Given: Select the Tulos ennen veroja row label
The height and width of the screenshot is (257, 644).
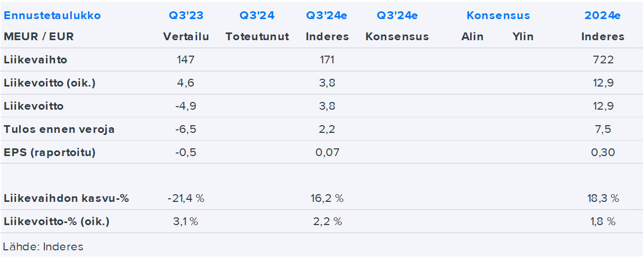Looking at the screenshot, I should [x=59, y=129].
